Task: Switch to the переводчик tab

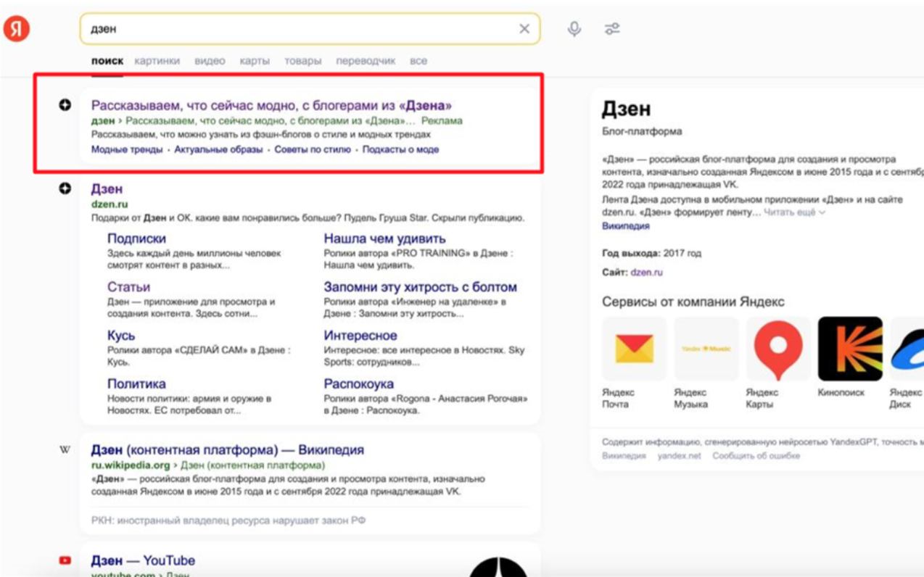Action: click(x=366, y=61)
